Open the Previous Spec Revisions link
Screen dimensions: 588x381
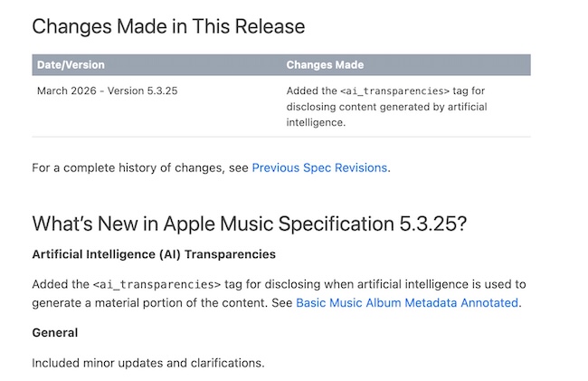pos(319,167)
